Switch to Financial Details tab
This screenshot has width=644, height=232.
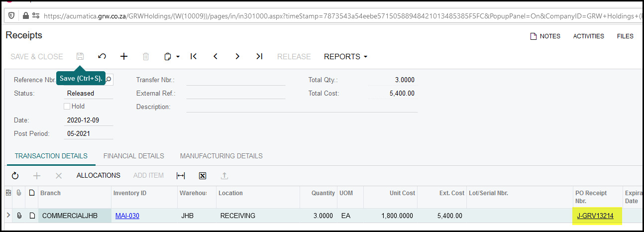tap(133, 156)
